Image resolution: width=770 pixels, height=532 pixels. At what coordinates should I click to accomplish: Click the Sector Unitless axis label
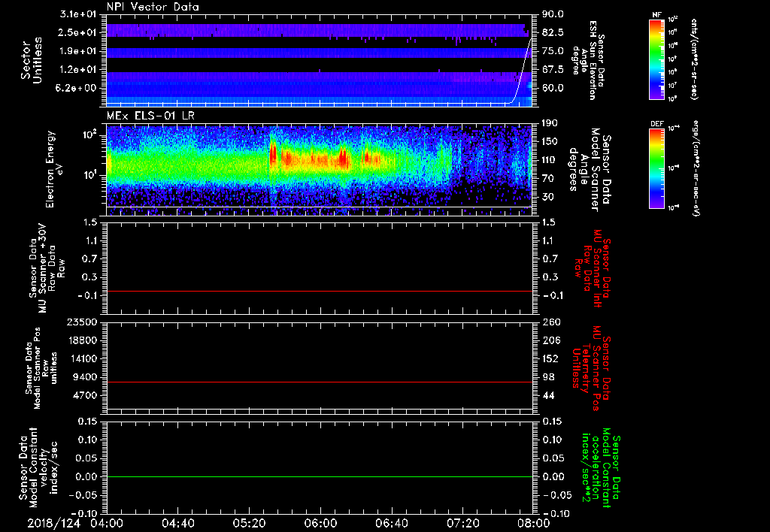30,60
